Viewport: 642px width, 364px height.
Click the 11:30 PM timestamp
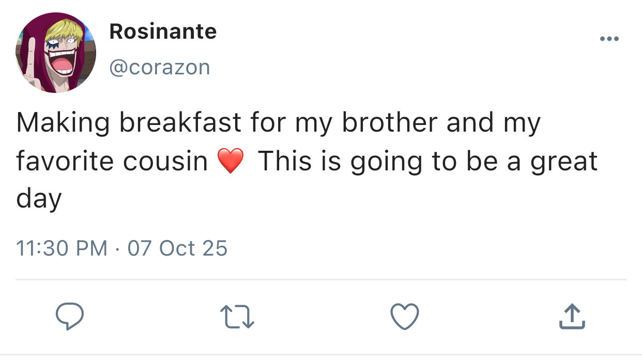[x=62, y=248]
